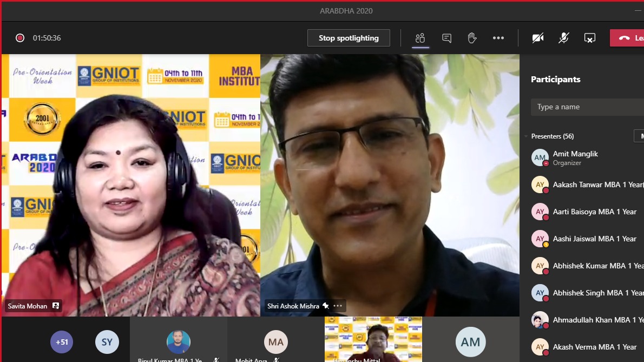The image size is (644, 362).
Task: Click Ahmadullah Khan's profile picture
Action: pos(540,320)
